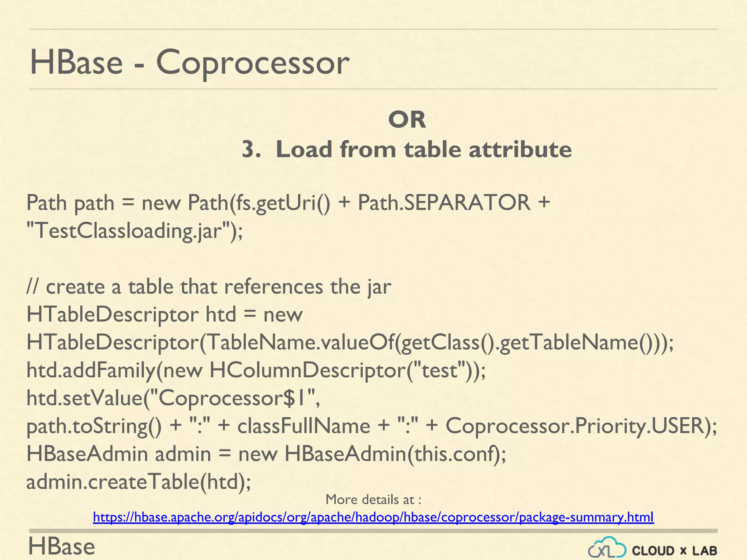Screen dimensions: 747x560
Task: Click the Cloud x Lab logo icon
Action: [x=607, y=547]
